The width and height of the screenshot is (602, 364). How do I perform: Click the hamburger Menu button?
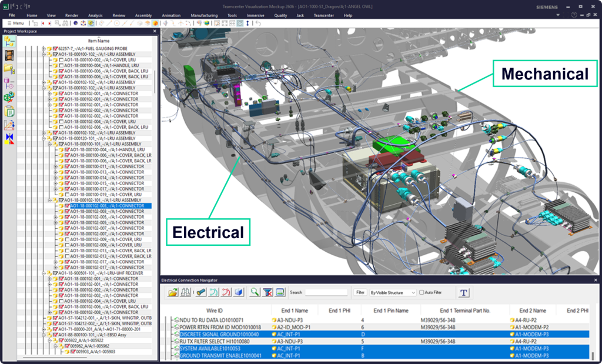coord(16,23)
